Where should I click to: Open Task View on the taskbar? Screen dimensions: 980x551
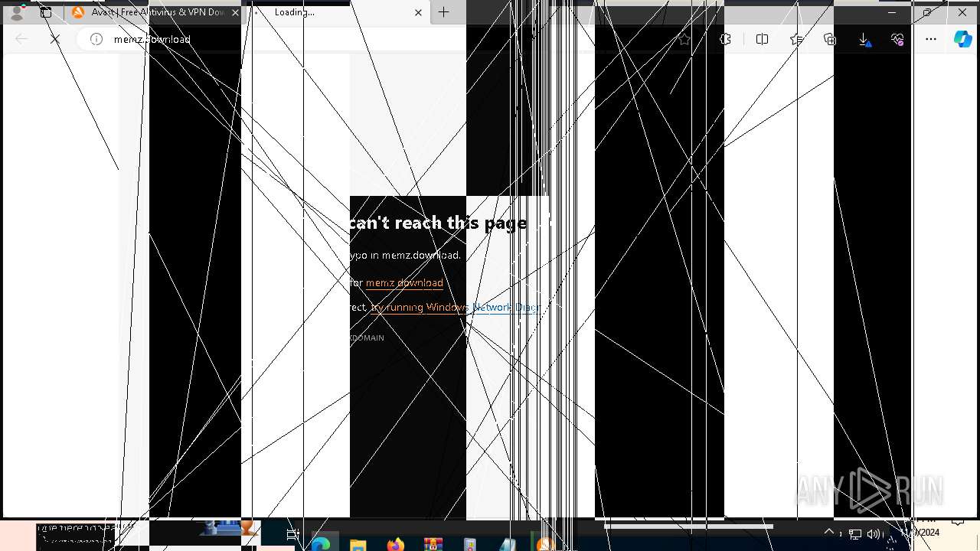click(x=292, y=535)
